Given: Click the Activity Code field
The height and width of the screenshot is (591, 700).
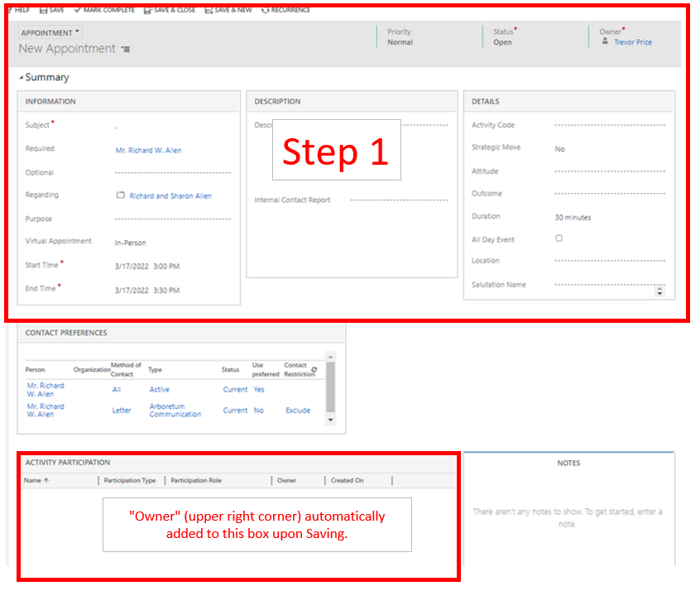Looking at the screenshot, I should [610, 125].
